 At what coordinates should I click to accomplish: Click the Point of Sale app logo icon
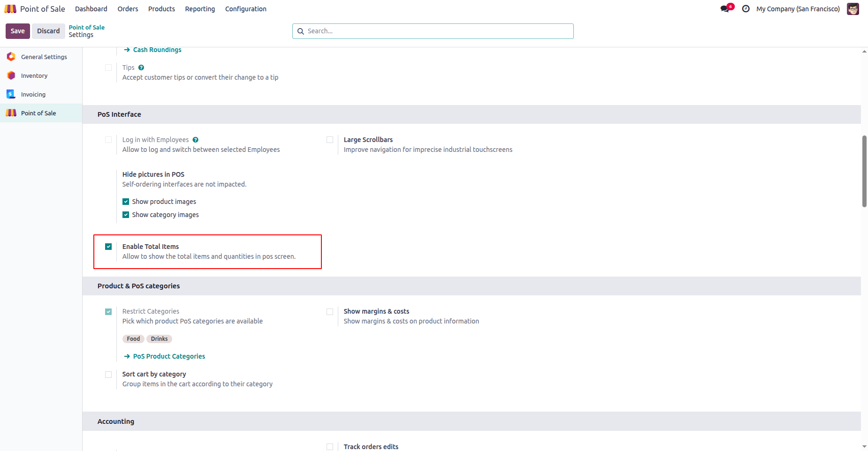pos(10,9)
